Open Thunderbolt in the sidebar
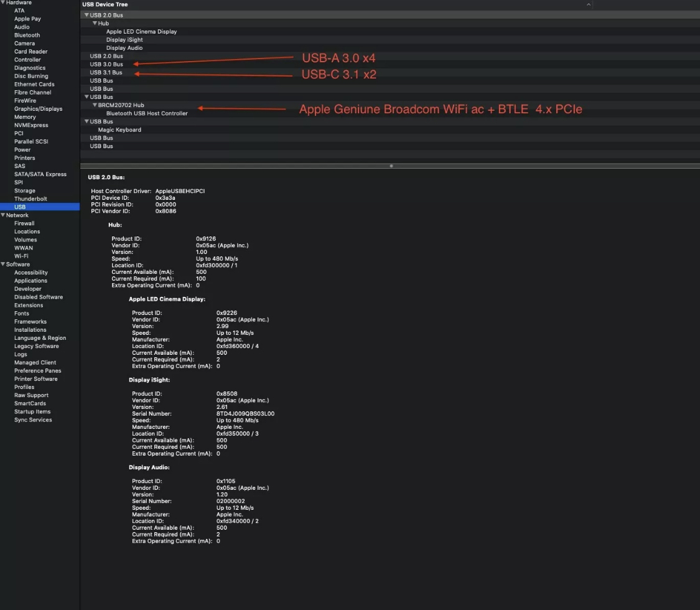This screenshot has width=700, height=610. pos(30,199)
